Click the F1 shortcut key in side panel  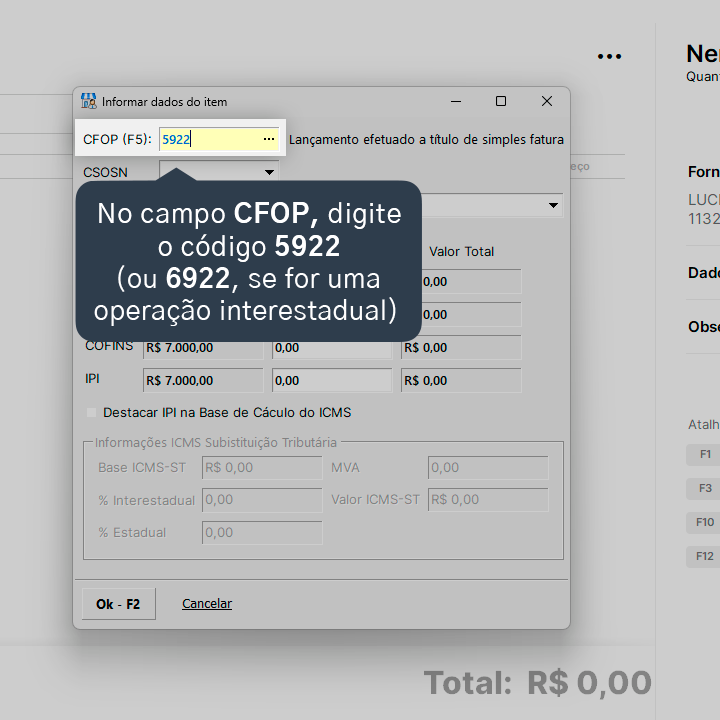point(705,454)
